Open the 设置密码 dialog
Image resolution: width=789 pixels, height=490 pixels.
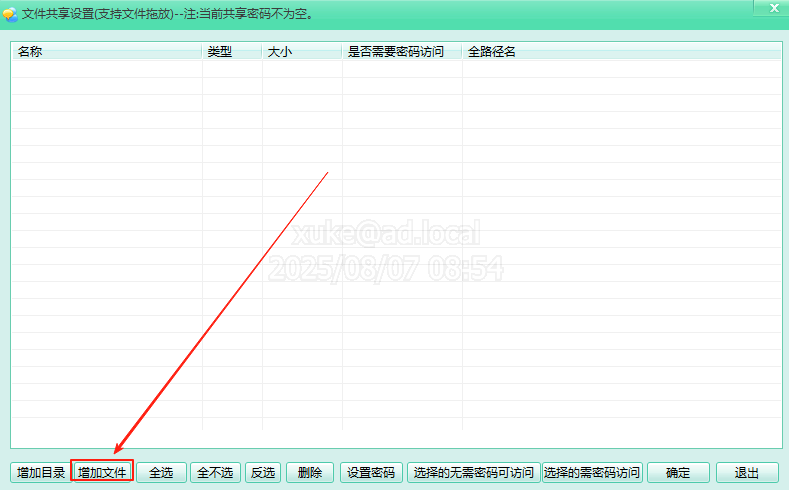(x=371, y=472)
